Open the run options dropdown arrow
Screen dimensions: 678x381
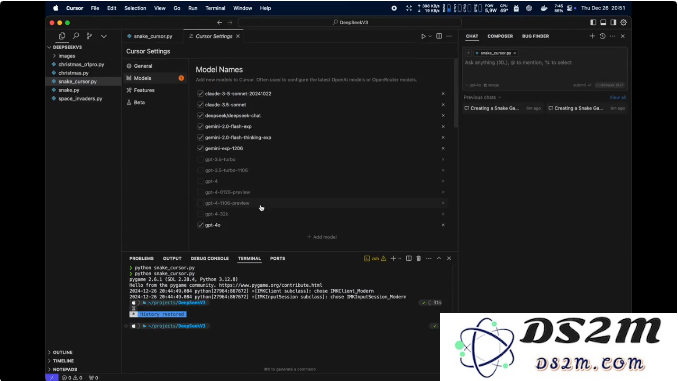(430, 36)
